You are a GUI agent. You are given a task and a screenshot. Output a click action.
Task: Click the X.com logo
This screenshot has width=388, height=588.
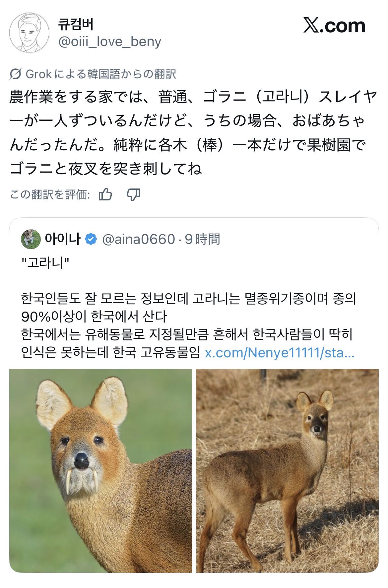click(334, 26)
